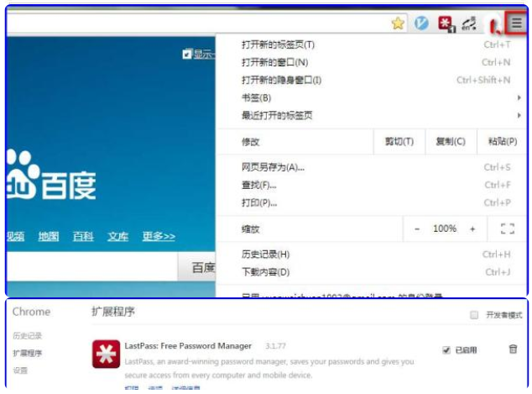Image resolution: width=532 pixels, height=394 pixels.
Task: Delete LastPass extension with trash icon
Action: click(x=513, y=349)
